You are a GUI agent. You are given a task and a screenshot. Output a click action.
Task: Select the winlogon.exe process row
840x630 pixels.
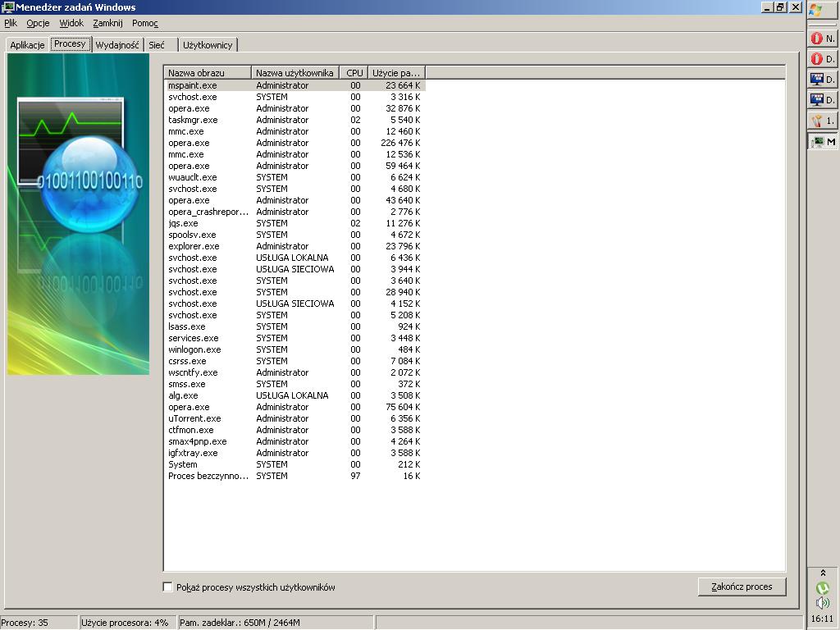(294, 349)
